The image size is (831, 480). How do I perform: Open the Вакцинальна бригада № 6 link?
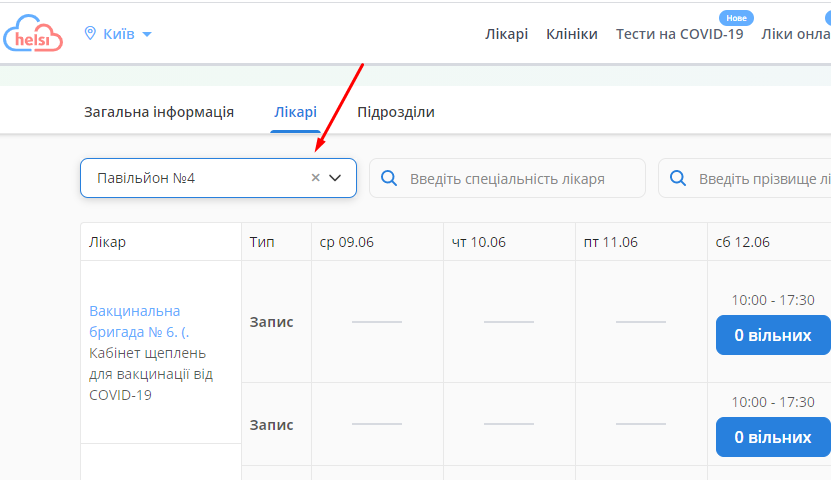pyautogui.click(x=134, y=321)
